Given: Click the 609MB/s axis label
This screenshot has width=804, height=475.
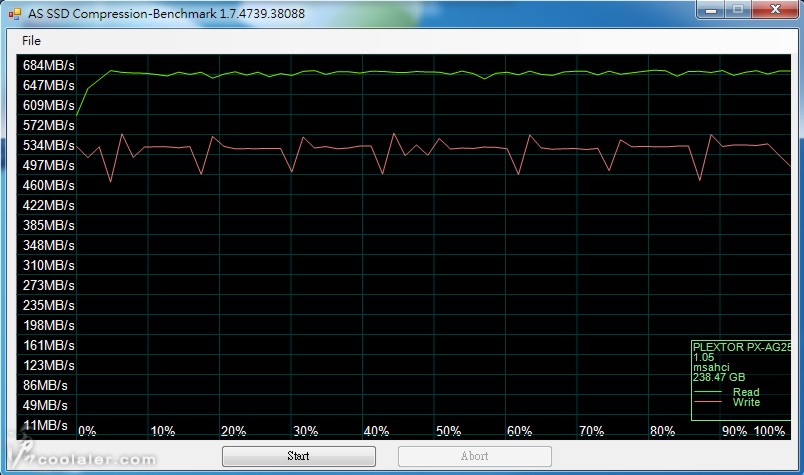Looking at the screenshot, I should click(48, 105).
